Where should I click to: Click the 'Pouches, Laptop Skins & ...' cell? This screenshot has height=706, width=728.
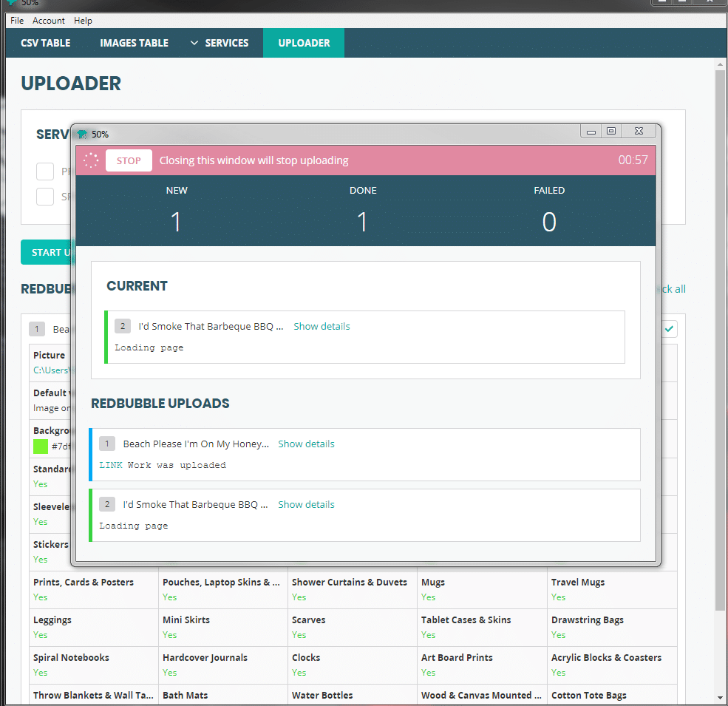click(223, 590)
